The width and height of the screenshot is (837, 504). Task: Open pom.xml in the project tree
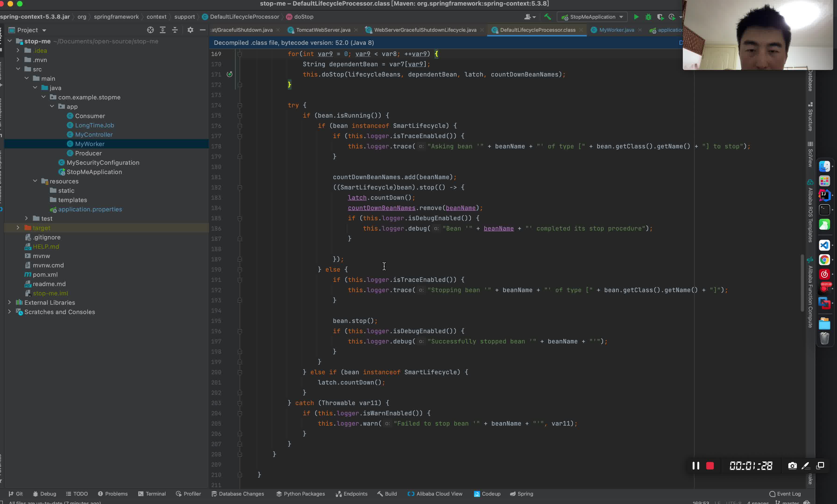point(45,275)
